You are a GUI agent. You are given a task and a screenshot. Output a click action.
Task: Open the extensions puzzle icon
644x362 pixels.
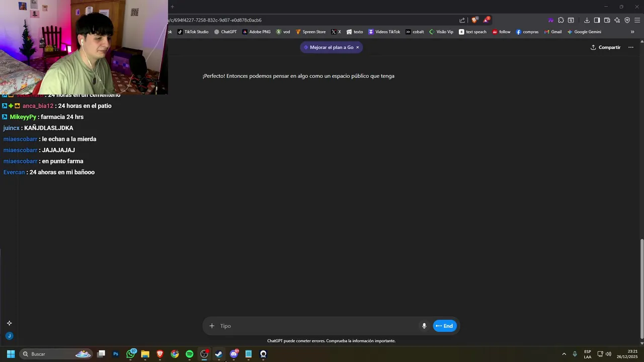click(x=561, y=20)
